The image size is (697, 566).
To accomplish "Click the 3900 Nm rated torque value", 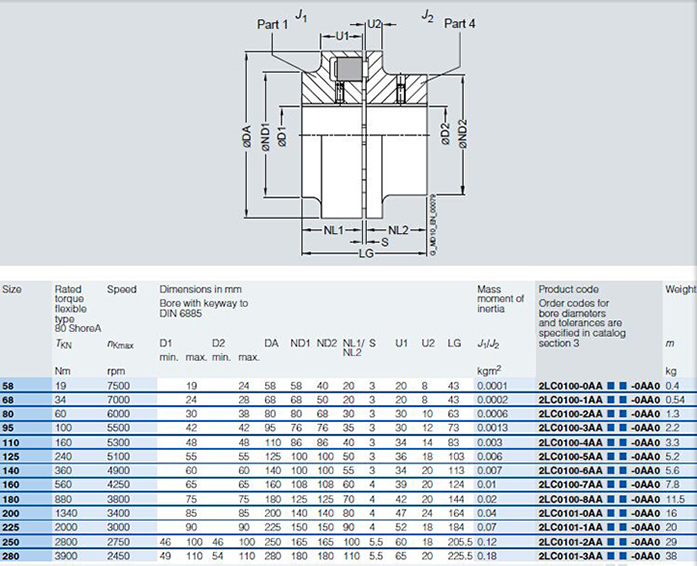I will [68, 555].
